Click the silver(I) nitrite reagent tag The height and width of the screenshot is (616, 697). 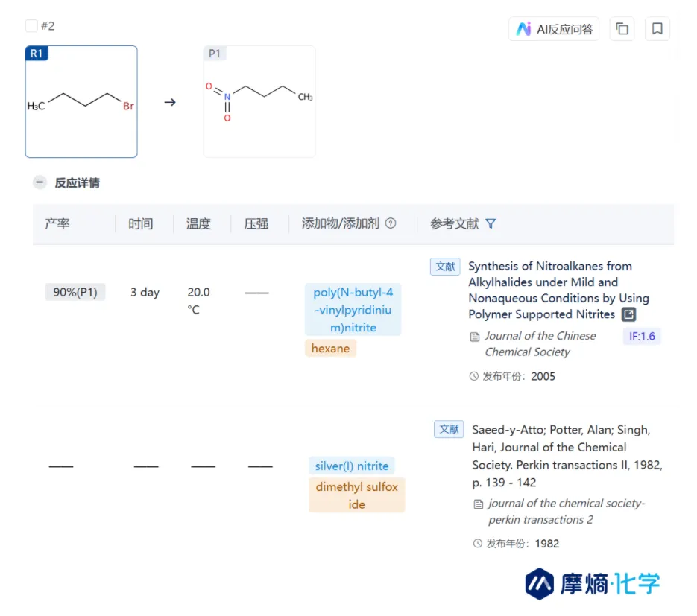tap(351, 466)
